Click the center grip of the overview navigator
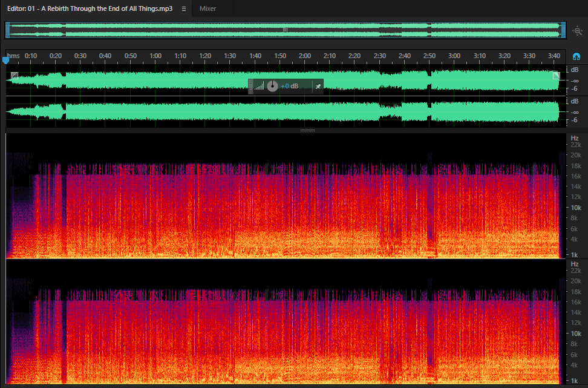Screen dimensions: 588x388 click(x=286, y=30)
